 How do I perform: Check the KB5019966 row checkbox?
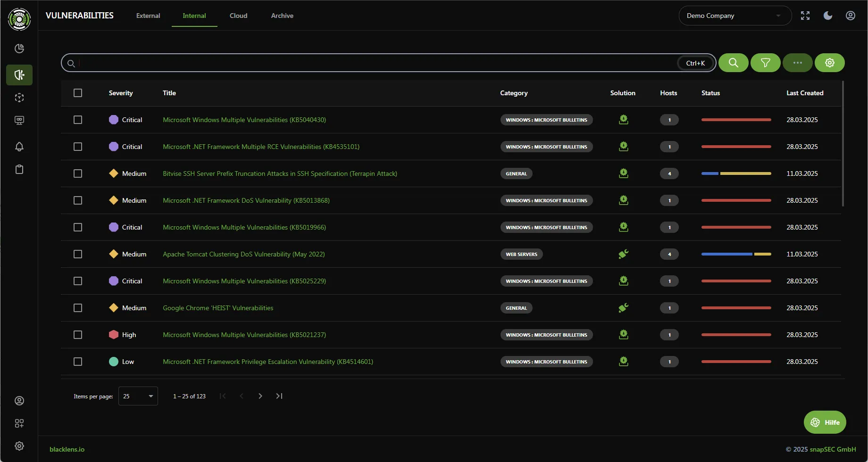tap(78, 227)
